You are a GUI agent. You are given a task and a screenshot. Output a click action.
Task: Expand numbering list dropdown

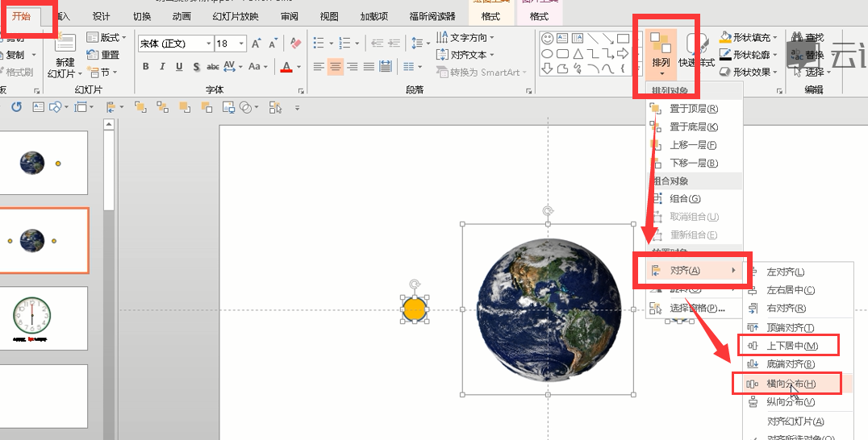click(357, 44)
